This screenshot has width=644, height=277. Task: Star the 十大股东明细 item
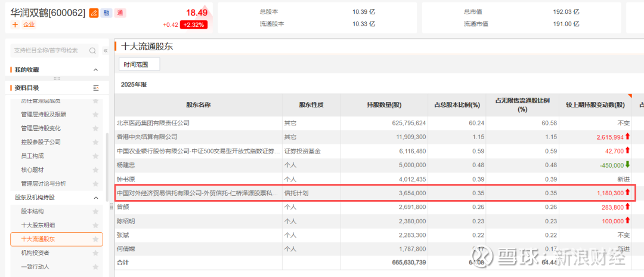[95, 225]
